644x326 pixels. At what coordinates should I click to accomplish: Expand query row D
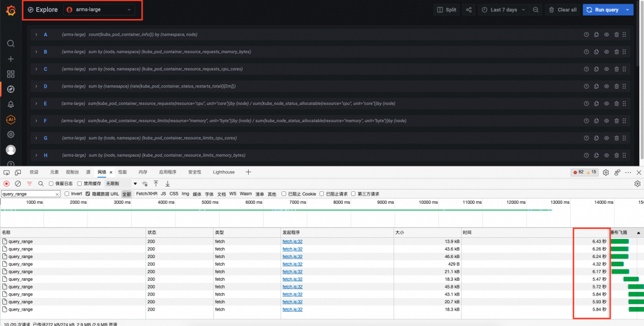pos(36,86)
